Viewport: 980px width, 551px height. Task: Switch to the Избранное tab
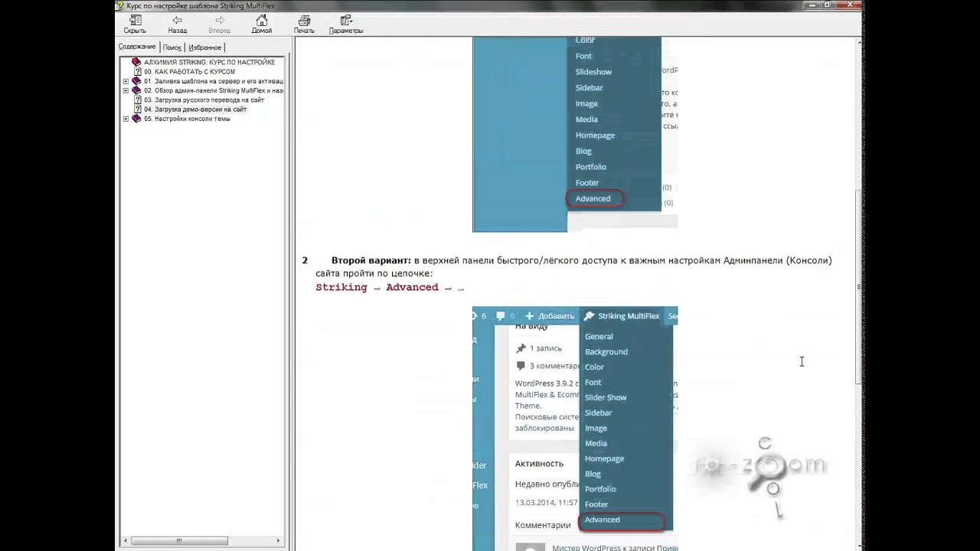205,47
